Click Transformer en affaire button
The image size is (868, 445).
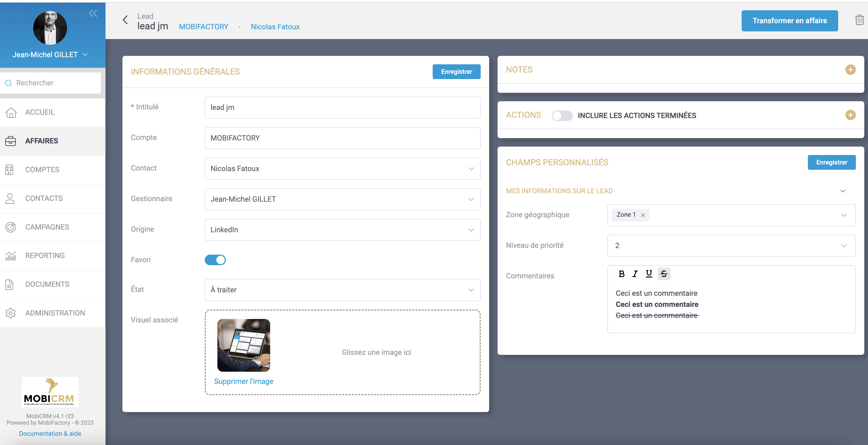789,21
